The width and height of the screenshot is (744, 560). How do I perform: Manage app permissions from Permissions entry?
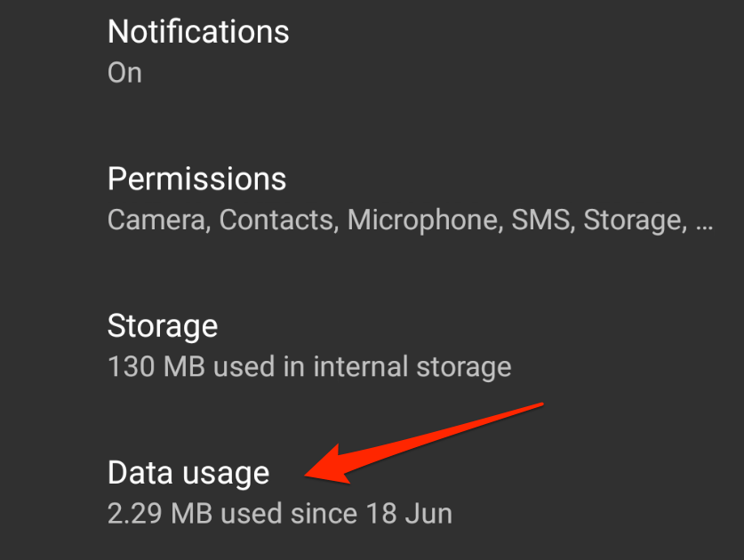pos(196,179)
